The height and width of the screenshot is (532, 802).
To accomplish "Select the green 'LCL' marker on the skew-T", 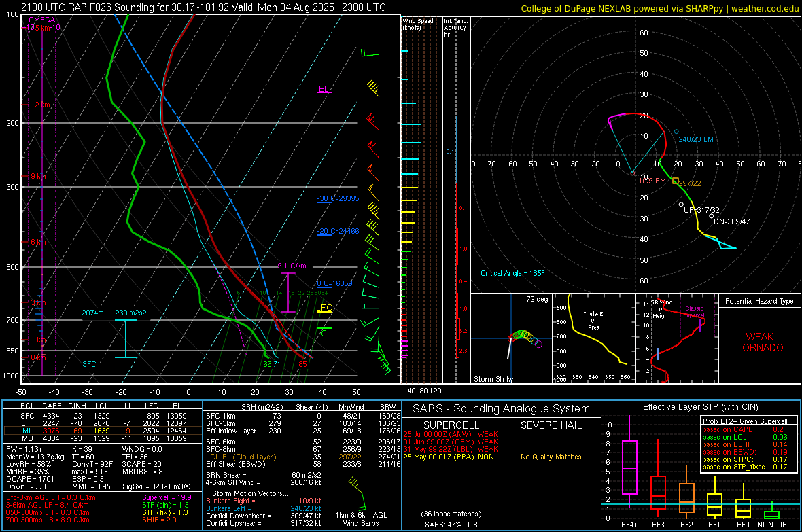I will (x=324, y=333).
